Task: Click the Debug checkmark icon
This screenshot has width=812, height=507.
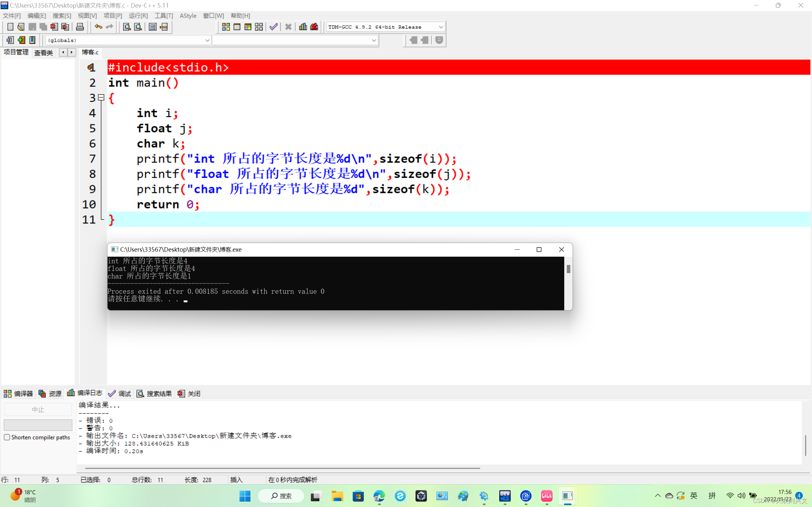Action: coord(273,27)
